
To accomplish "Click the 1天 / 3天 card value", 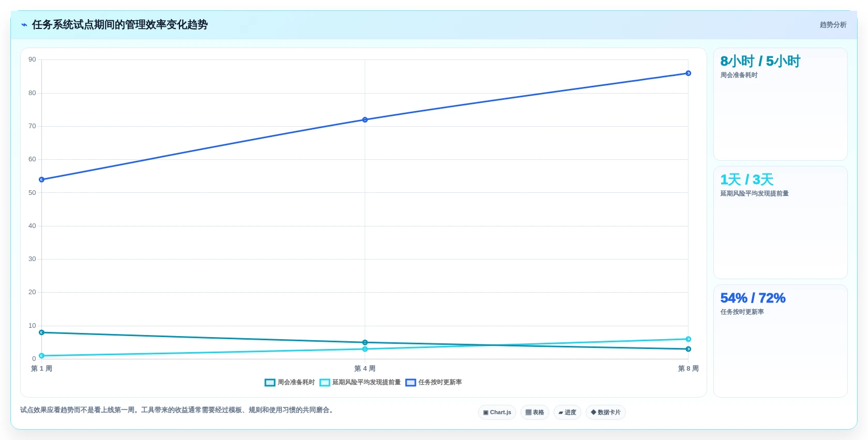I will [747, 180].
